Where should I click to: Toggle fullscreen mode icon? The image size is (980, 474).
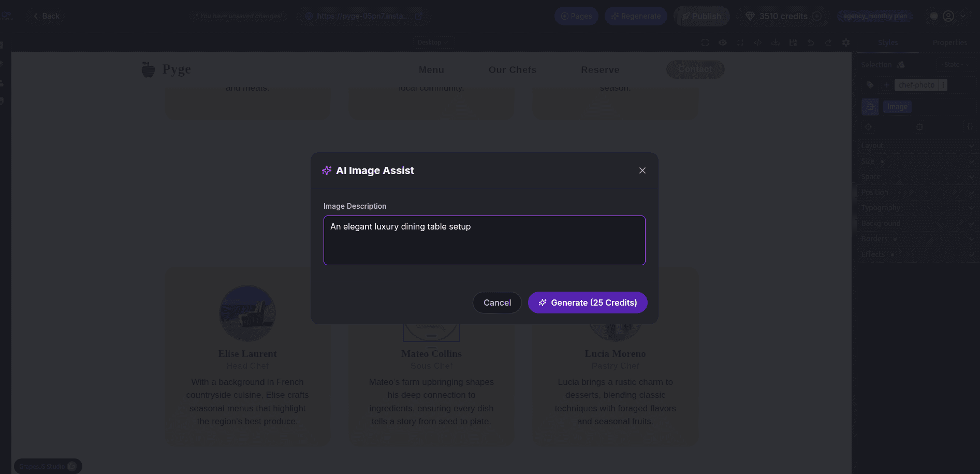pos(740,42)
